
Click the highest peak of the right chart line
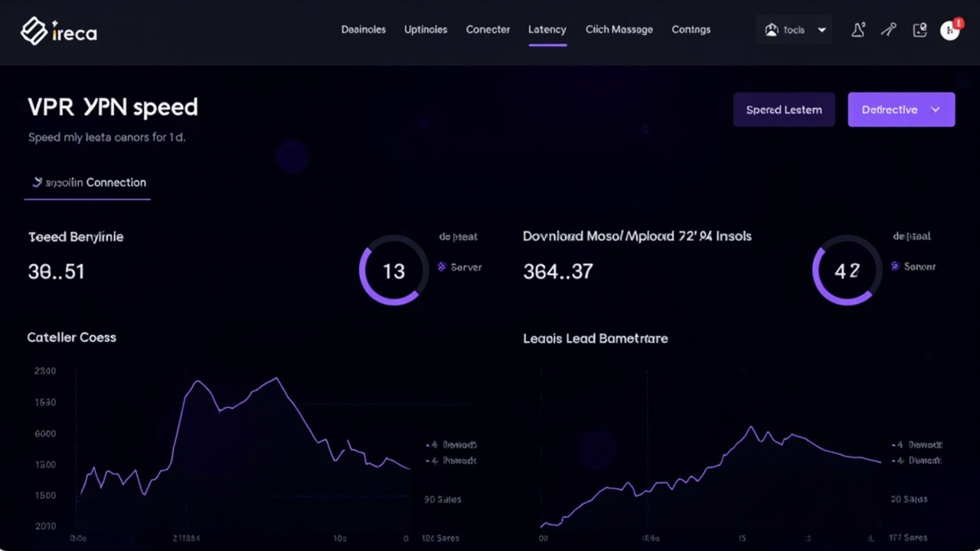pyautogui.click(x=751, y=427)
